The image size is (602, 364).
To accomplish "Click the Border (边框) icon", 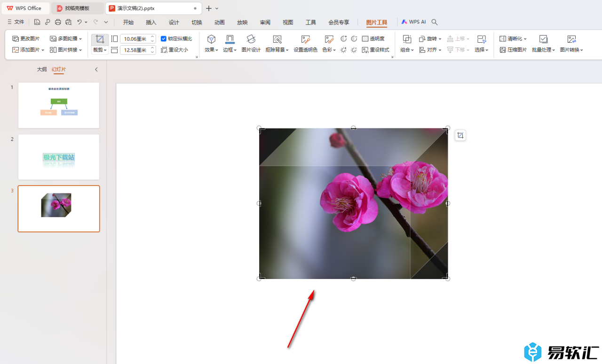I will tap(230, 39).
